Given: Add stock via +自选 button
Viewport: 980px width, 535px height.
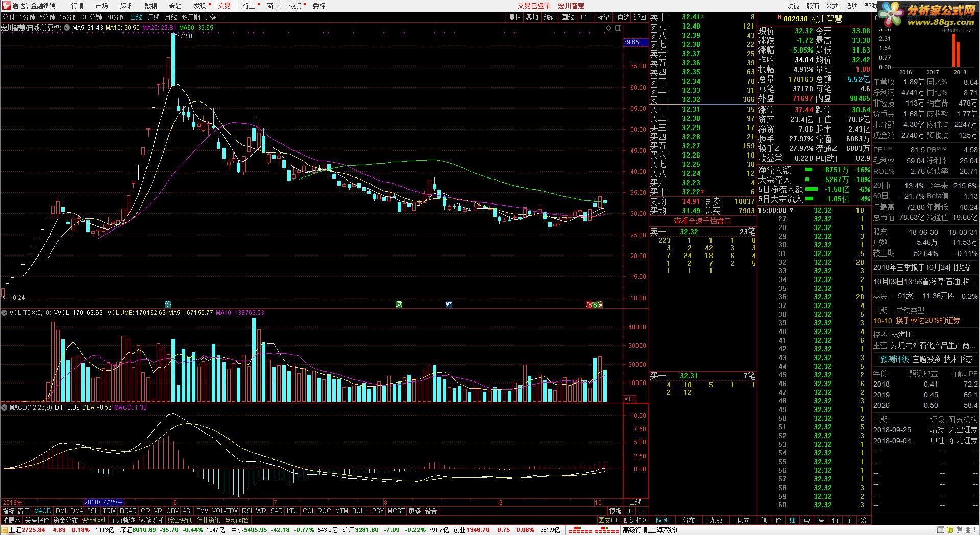Looking at the screenshot, I should (x=622, y=17).
